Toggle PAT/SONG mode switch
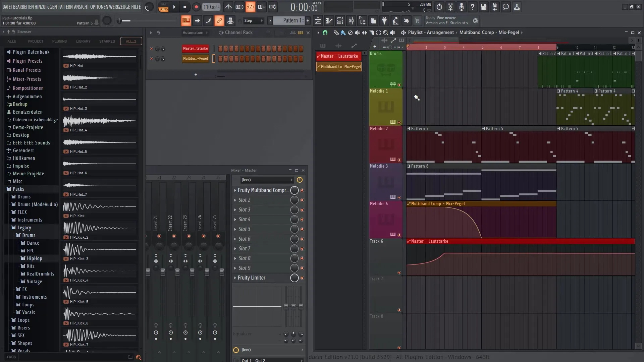Screen dimensions: 644x362 (163, 7)
